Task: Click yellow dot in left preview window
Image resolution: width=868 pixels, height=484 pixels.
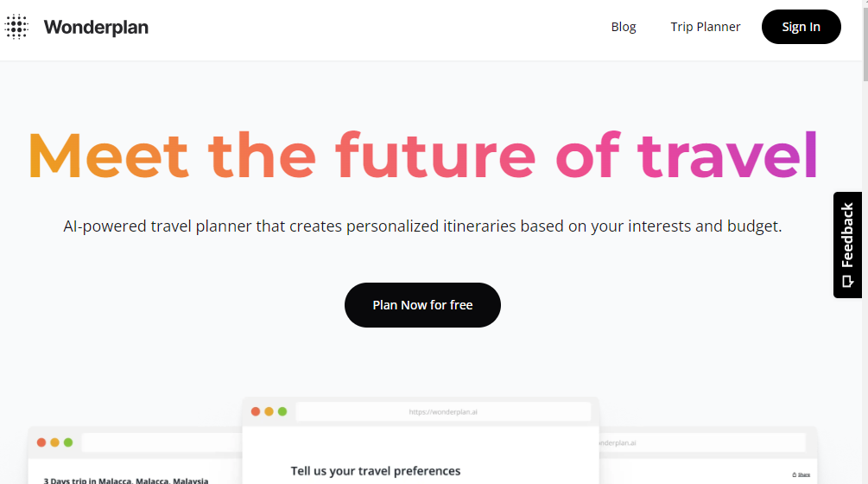Action: tap(54, 443)
